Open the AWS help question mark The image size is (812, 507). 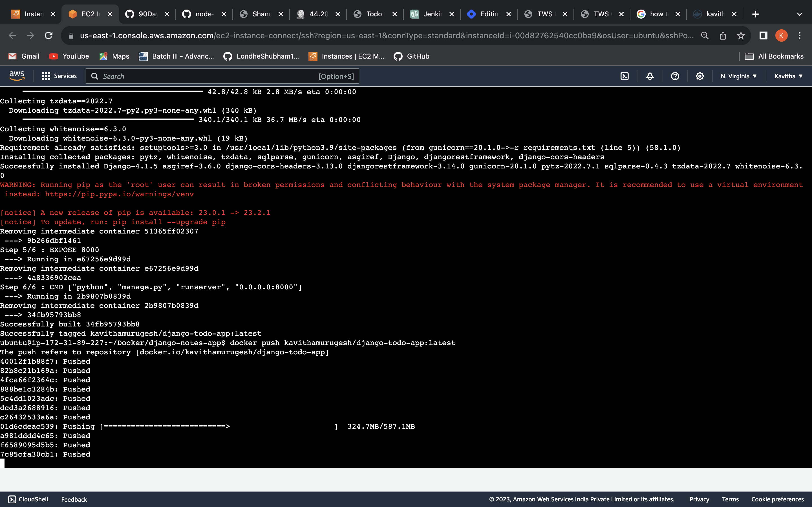click(x=675, y=76)
